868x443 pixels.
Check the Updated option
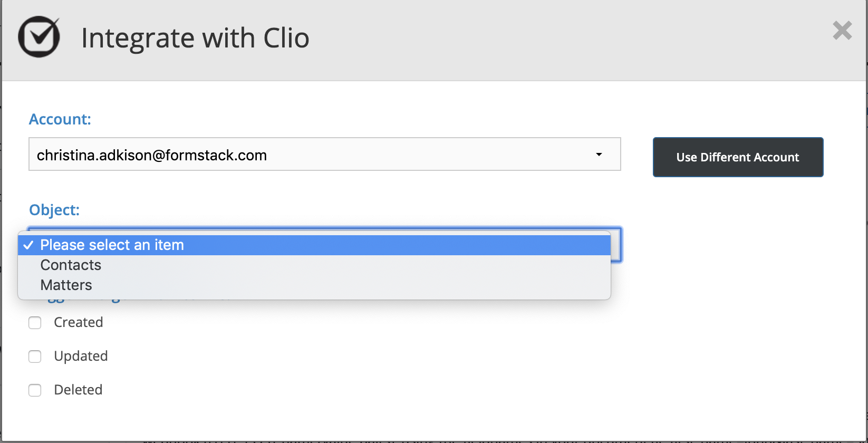pos(35,356)
